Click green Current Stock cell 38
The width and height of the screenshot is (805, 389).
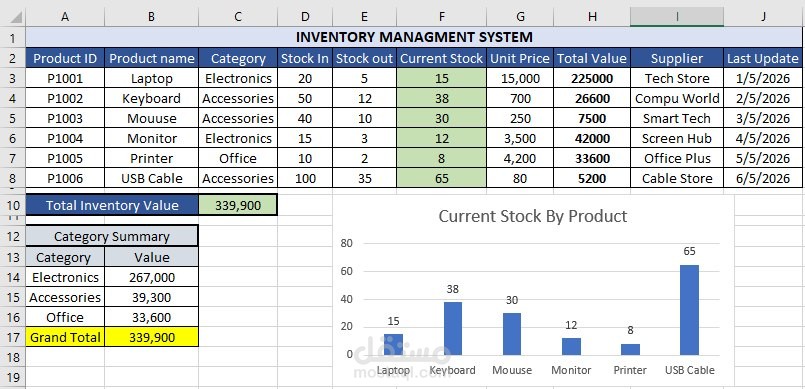coord(442,99)
